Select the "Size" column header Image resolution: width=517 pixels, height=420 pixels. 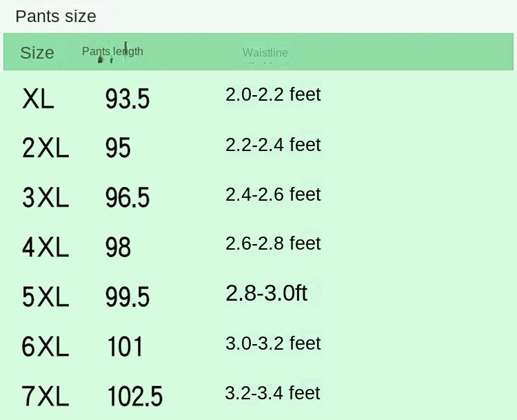coord(37,53)
